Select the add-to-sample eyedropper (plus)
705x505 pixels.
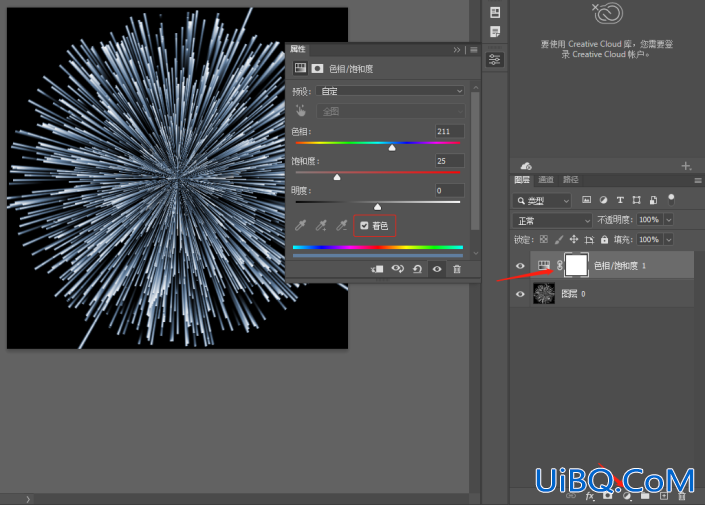pos(321,225)
